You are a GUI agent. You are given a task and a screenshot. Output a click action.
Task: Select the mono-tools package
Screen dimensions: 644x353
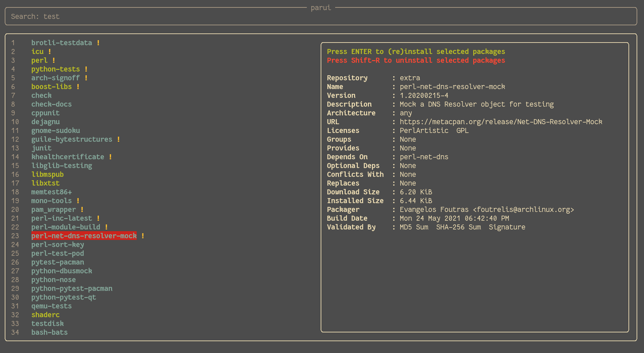[52, 201]
